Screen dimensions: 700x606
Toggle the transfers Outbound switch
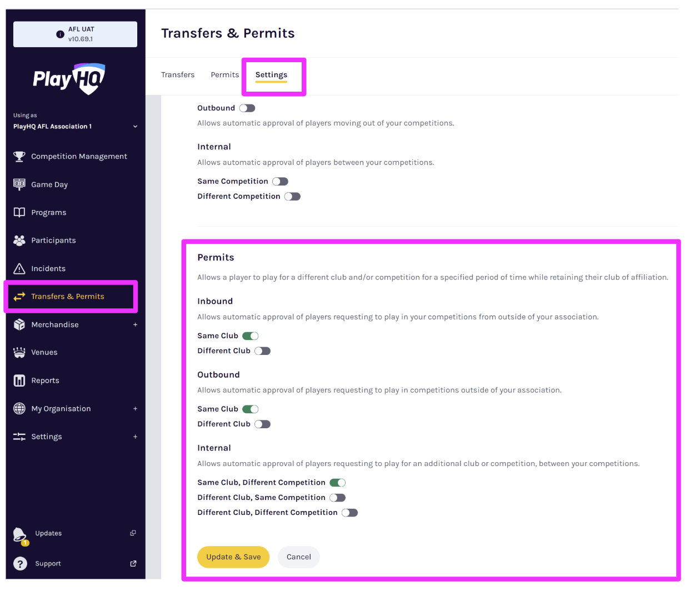pyautogui.click(x=247, y=108)
